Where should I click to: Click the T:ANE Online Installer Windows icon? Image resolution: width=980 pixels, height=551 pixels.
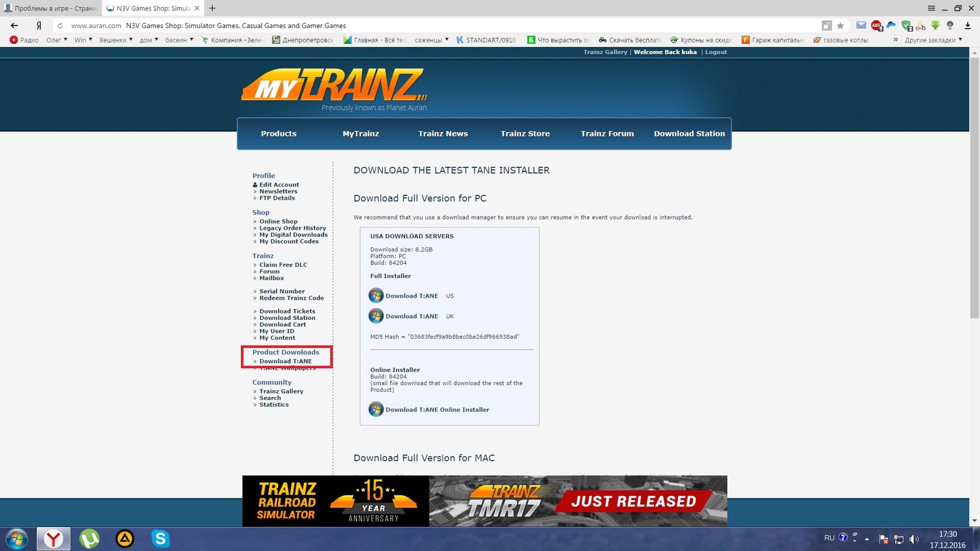pyautogui.click(x=376, y=409)
